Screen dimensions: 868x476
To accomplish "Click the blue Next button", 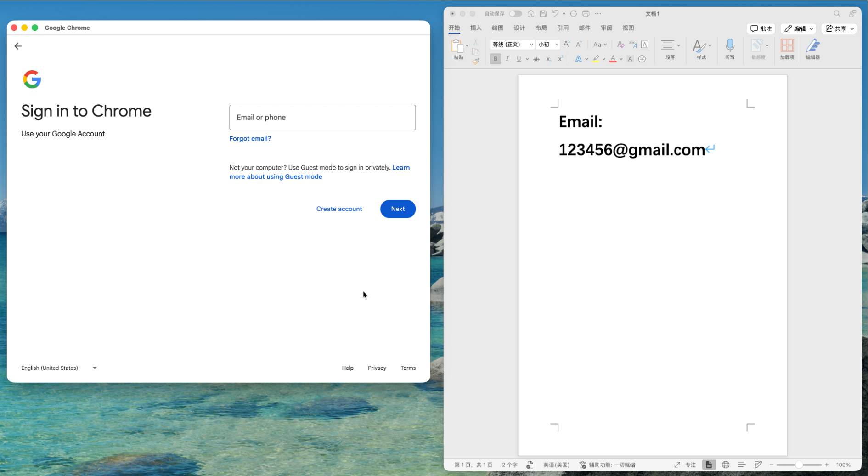I will point(398,209).
